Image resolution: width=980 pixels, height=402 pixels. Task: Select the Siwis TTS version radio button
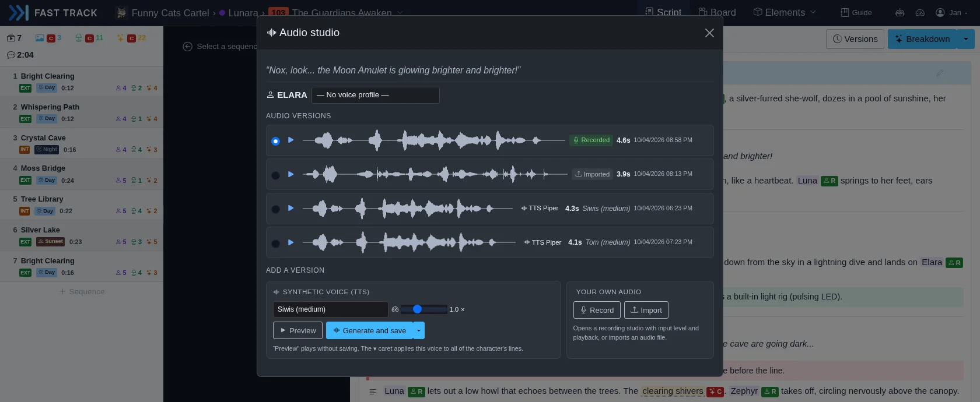(x=275, y=209)
